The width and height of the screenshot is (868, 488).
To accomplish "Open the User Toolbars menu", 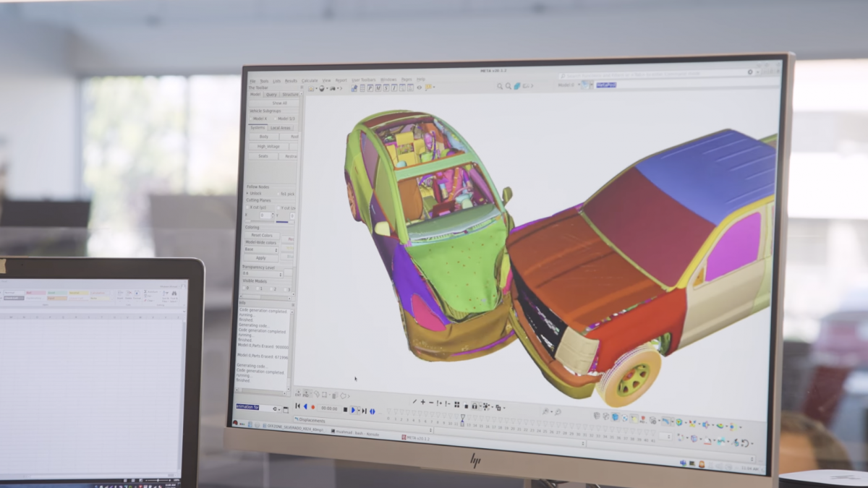I will [x=364, y=80].
